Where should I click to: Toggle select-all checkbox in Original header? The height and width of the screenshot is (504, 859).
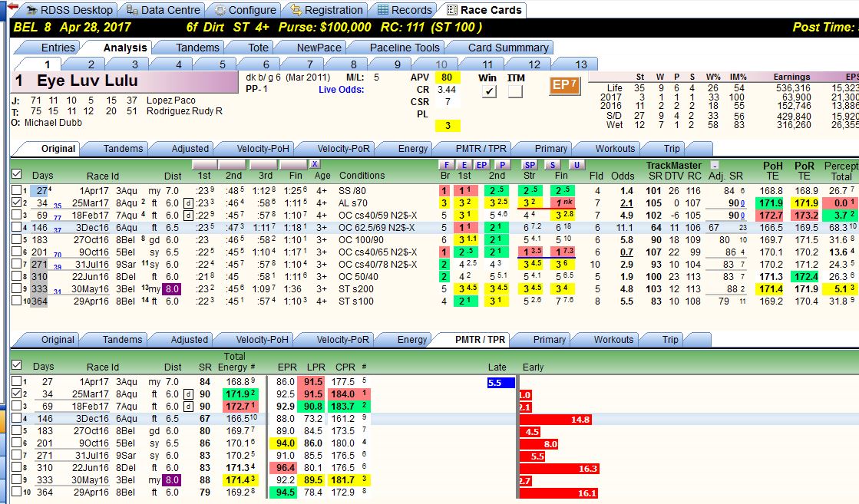[16, 174]
